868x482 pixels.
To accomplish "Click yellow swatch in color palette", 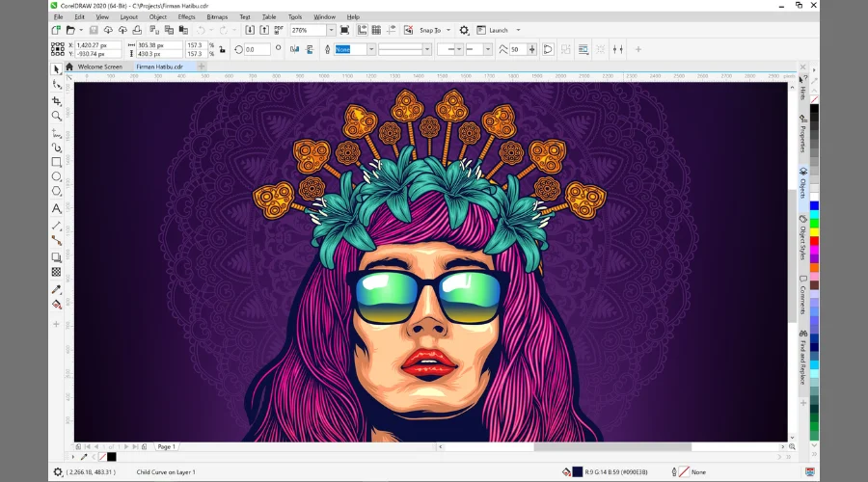I will pyautogui.click(x=814, y=232).
